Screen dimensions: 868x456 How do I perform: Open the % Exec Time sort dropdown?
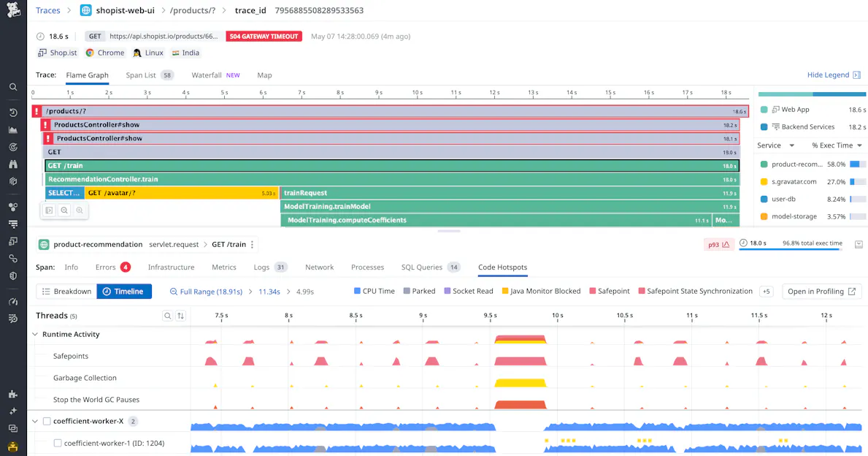(x=834, y=145)
